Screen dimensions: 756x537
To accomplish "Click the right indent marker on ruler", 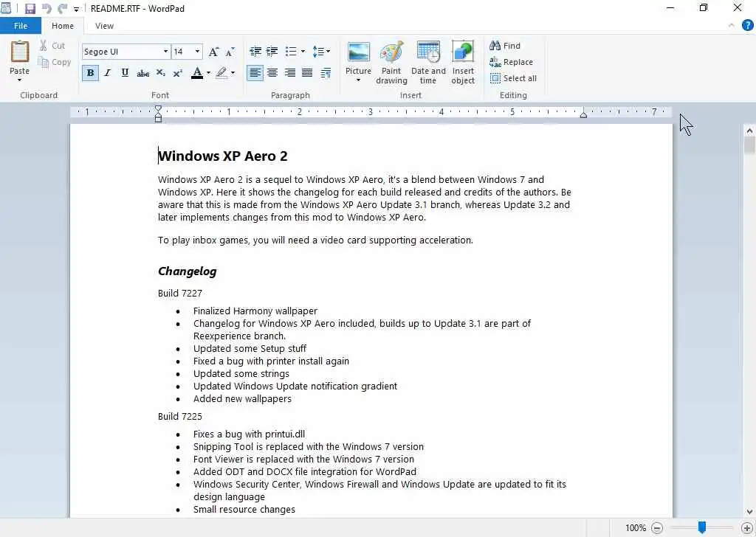I will point(583,114).
